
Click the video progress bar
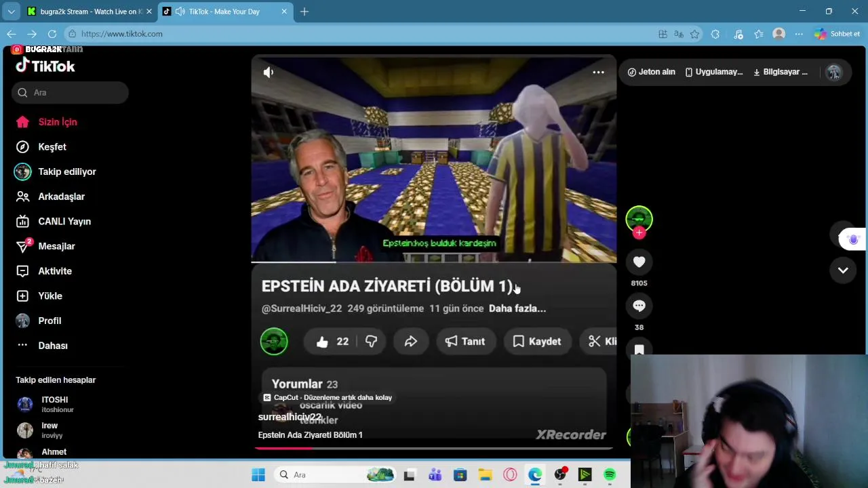point(434,262)
